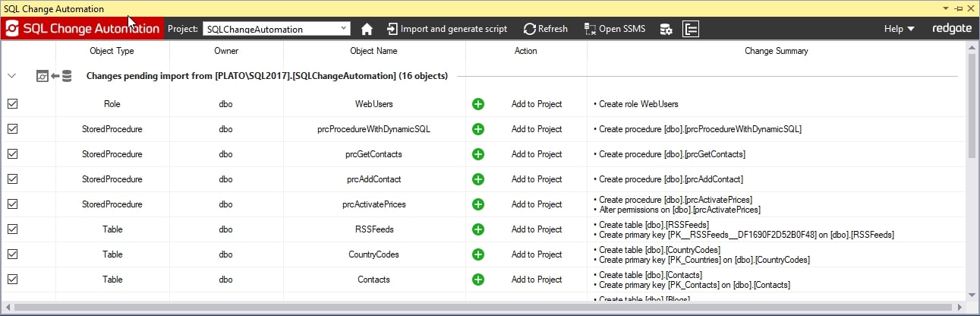The height and width of the screenshot is (316, 980).
Task: Click green plus icon for prcProcedureWithDynamicSQL
Action: pos(478,129)
